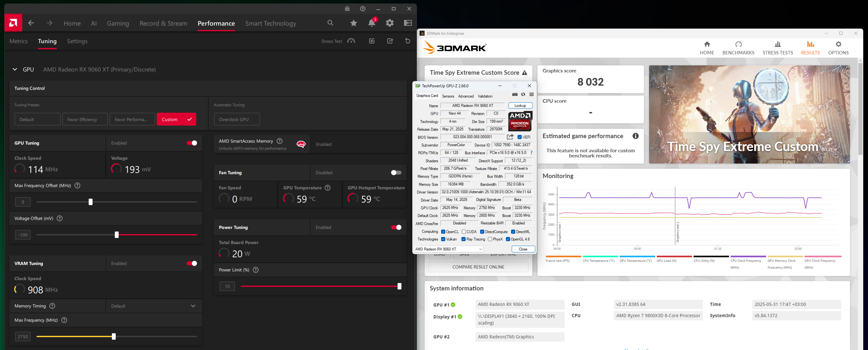Turn off Power Tuning toggle
Screen dimensions: 868x350
point(396,228)
